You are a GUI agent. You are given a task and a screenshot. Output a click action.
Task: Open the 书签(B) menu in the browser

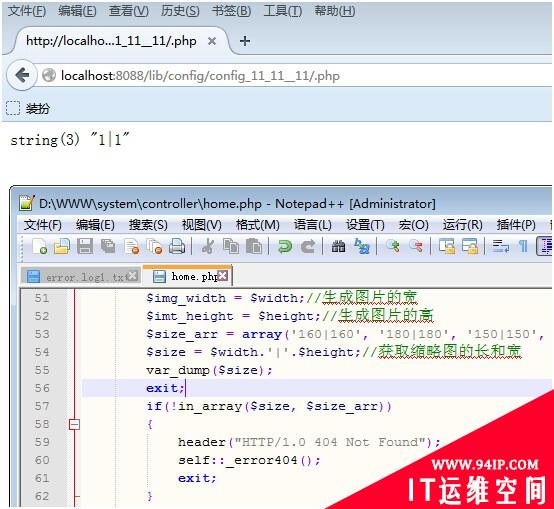(231, 11)
